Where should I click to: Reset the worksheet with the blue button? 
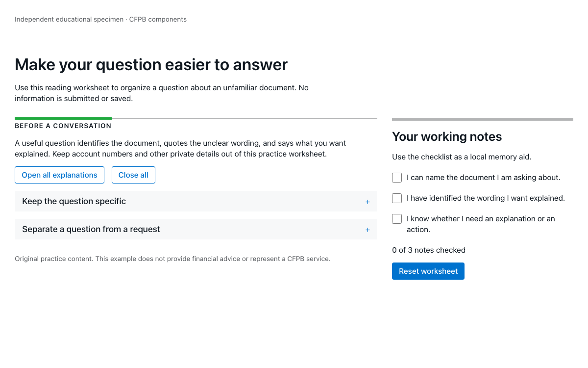[x=428, y=271]
